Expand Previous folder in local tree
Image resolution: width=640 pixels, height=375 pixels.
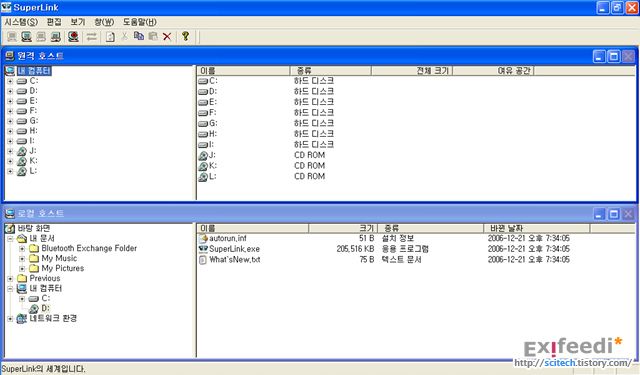point(10,279)
